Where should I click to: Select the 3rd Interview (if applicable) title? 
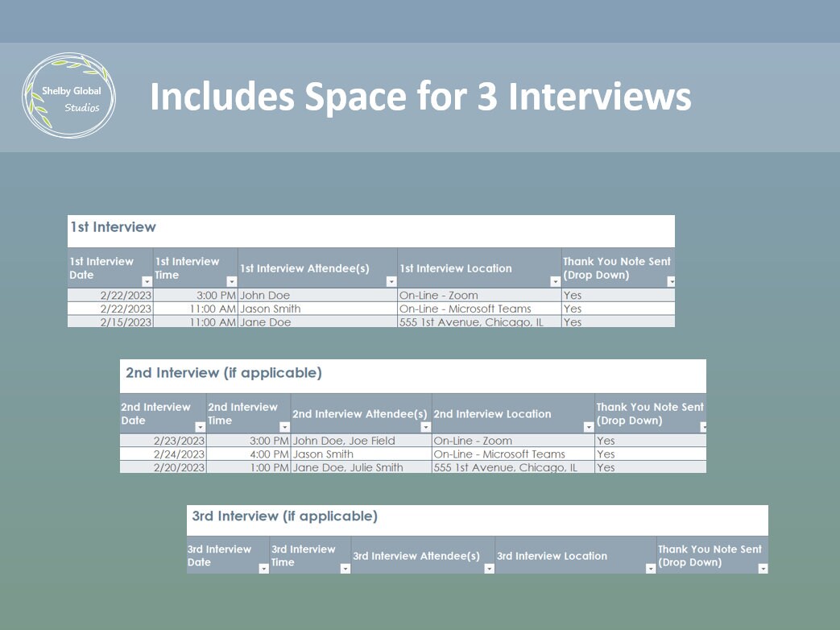coord(284,516)
